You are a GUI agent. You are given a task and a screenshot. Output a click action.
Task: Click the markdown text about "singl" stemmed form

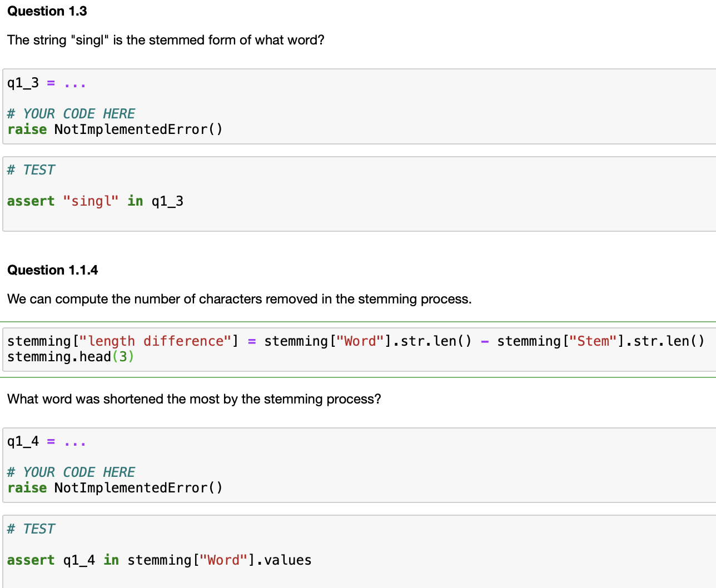(x=165, y=39)
